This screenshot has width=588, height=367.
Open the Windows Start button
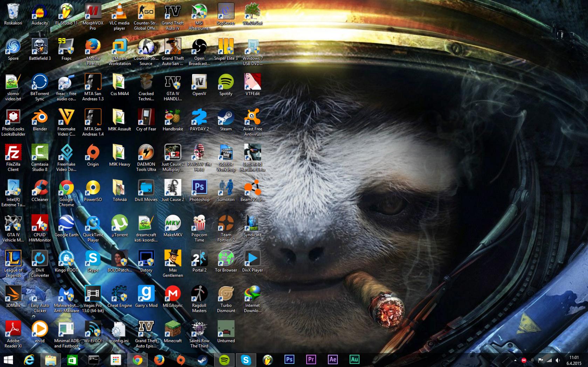(x=8, y=360)
